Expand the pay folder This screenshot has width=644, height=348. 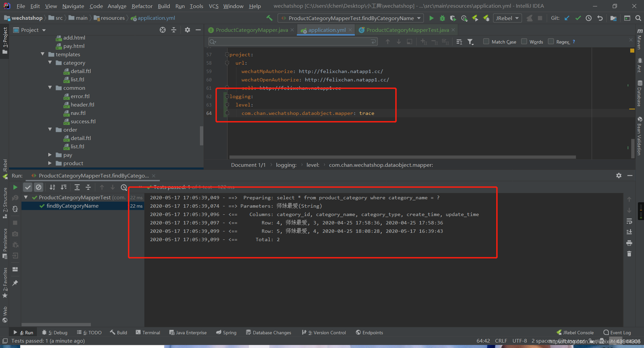click(x=50, y=155)
